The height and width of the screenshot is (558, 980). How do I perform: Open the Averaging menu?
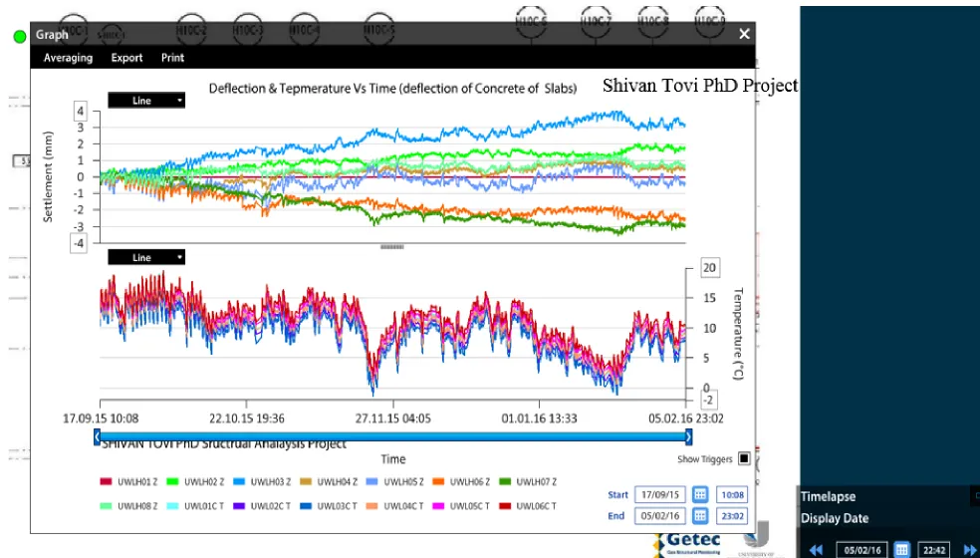68,58
